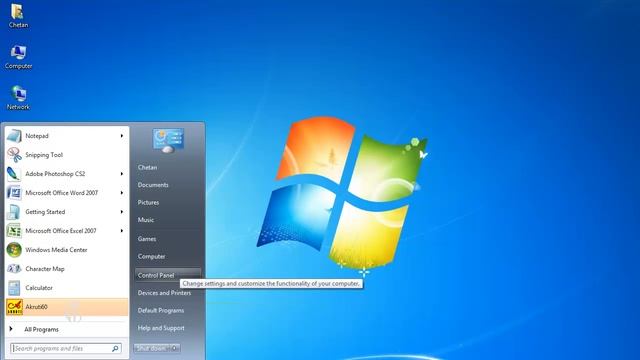Image resolution: width=640 pixels, height=360 pixels.
Task: Open Help and Support
Action: 161,328
